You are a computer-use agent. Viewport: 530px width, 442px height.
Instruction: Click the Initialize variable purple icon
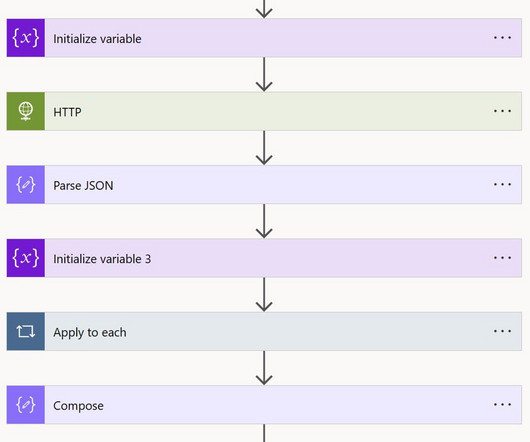tap(26, 38)
